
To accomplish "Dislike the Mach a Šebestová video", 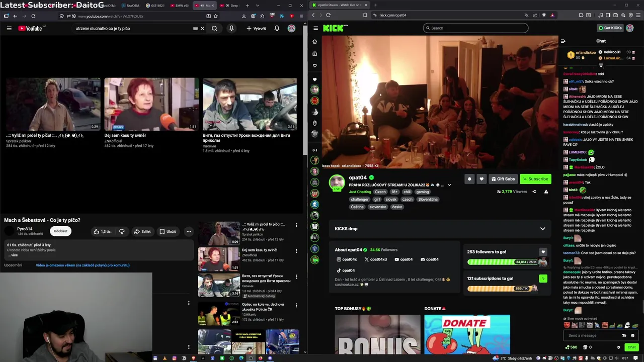I will pos(122,232).
